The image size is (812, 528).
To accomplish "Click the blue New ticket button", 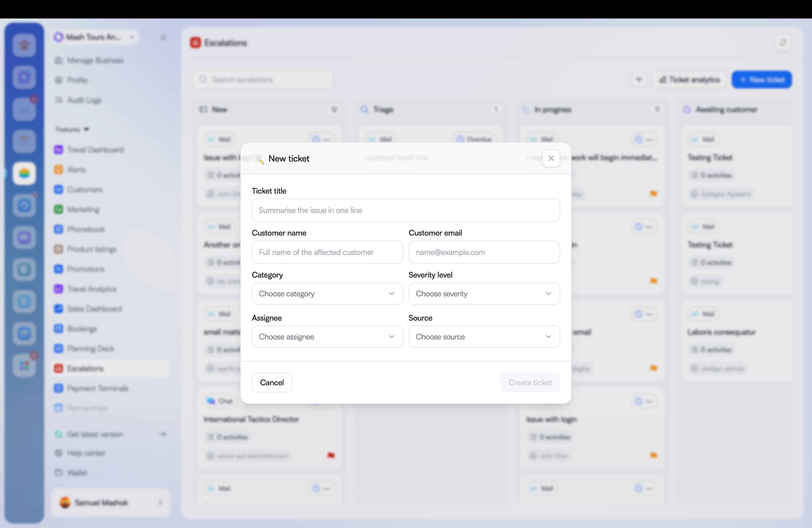I will (761, 80).
